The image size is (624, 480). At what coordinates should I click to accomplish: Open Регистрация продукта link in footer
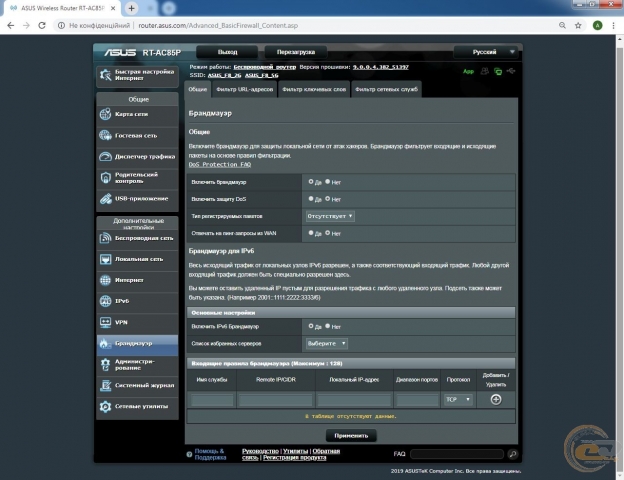pos(294,458)
